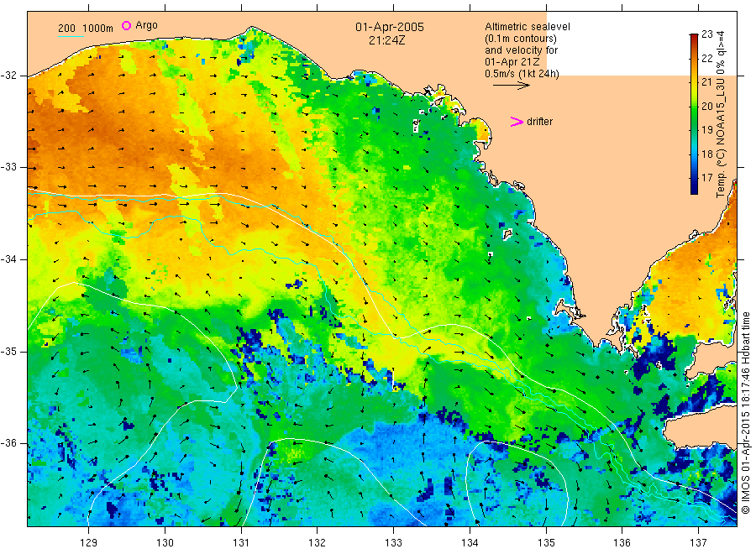Click the -35 latitude tick label
Image resolution: width=756 pixels, height=554 pixels.
point(8,351)
